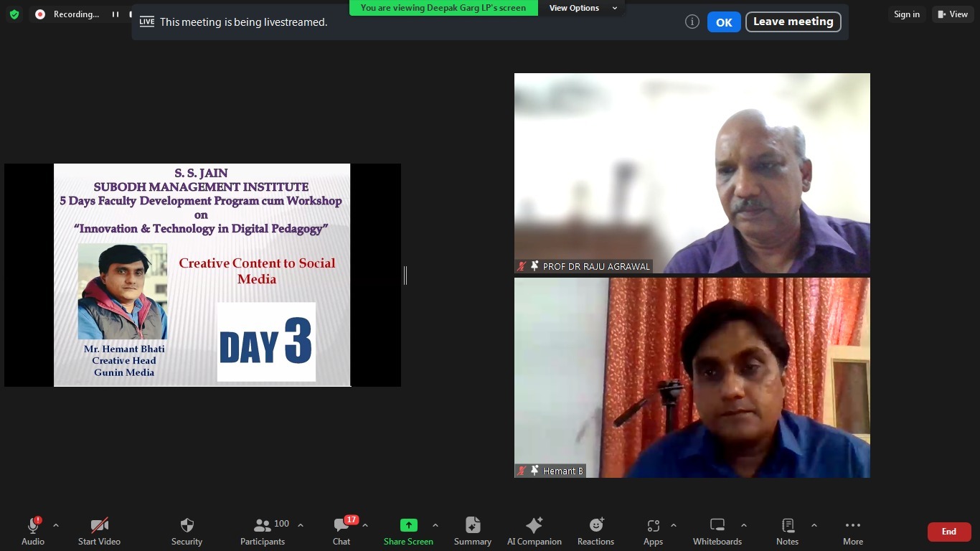Launch the AI Companion
Screen dimensions: 980x551
click(x=534, y=531)
